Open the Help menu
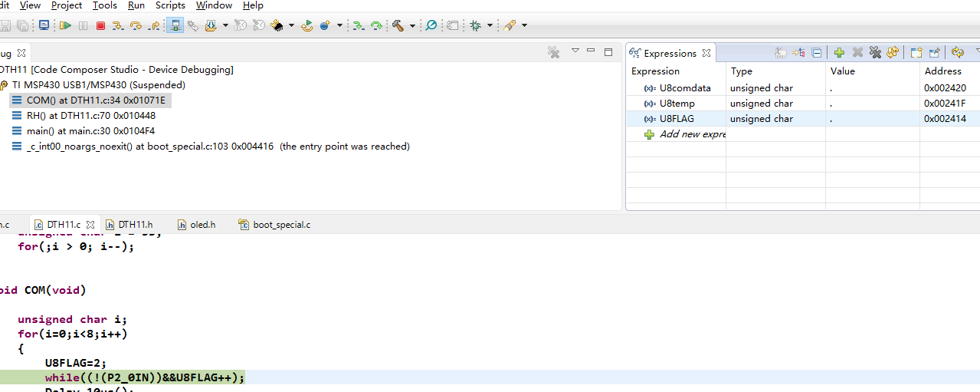This screenshot has height=392, width=980. (x=253, y=5)
